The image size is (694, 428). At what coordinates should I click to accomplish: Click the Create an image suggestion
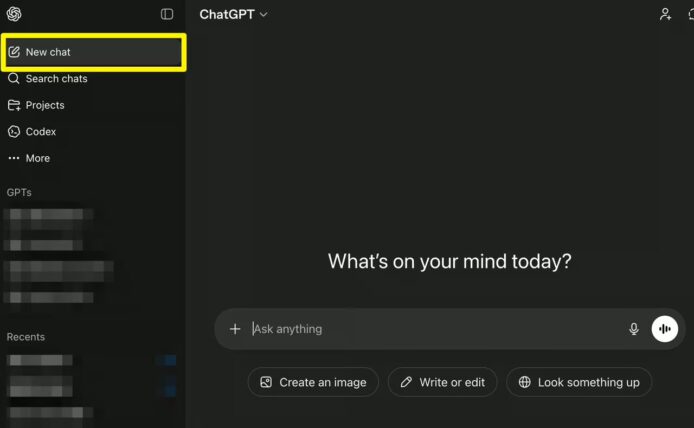(x=313, y=382)
